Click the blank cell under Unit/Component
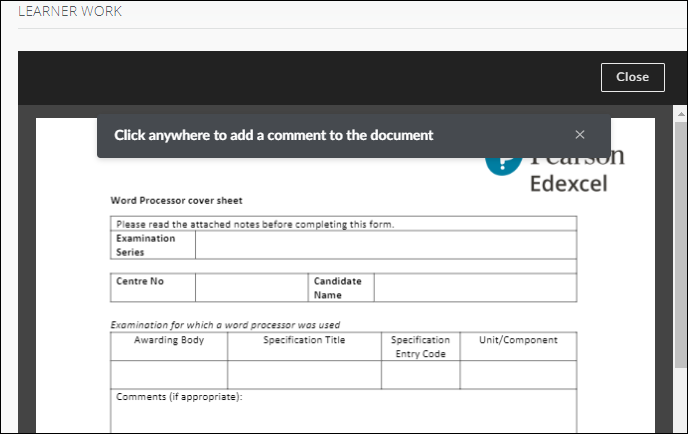The image size is (688, 434). 518,375
